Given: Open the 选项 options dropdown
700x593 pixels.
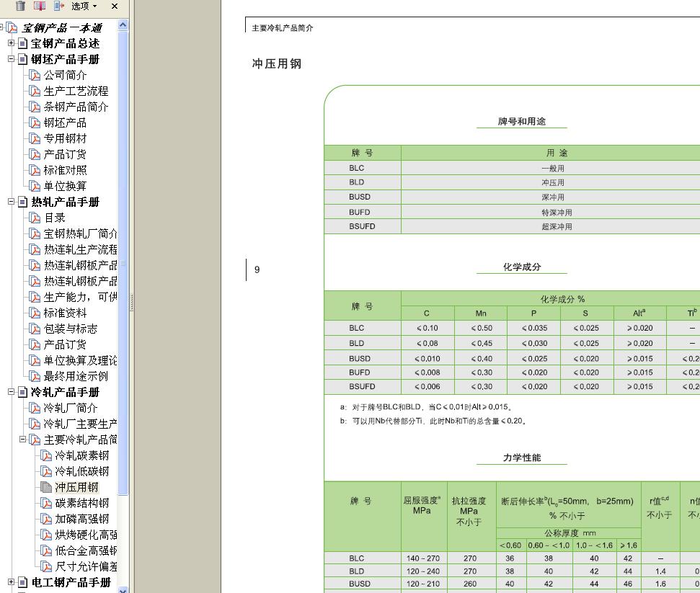Looking at the screenshot, I should pyautogui.click(x=84, y=6).
